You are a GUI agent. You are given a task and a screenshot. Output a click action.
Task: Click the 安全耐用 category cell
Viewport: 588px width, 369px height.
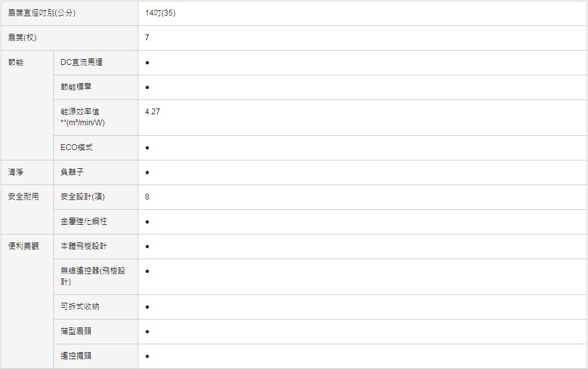[x=23, y=197]
